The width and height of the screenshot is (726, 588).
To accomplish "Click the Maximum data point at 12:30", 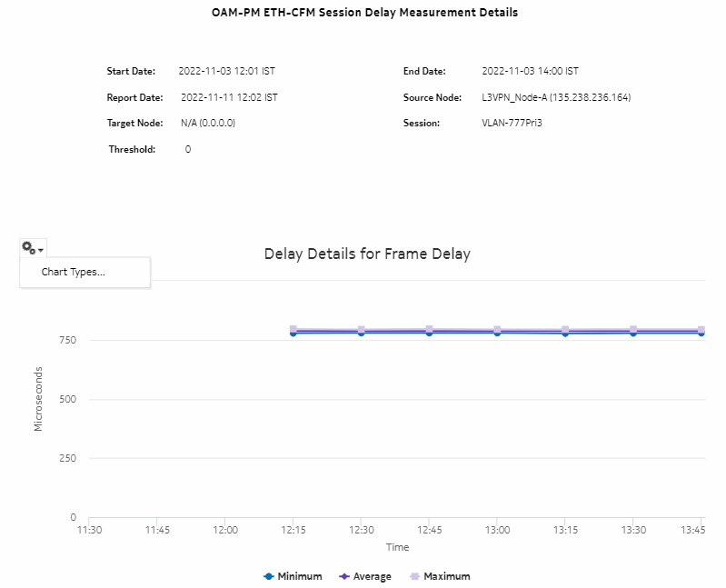I will click(361, 330).
